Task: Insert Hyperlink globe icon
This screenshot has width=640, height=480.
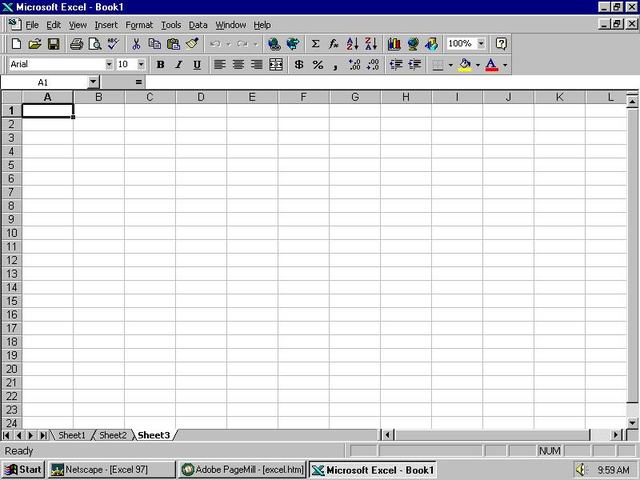Action: tap(274, 44)
